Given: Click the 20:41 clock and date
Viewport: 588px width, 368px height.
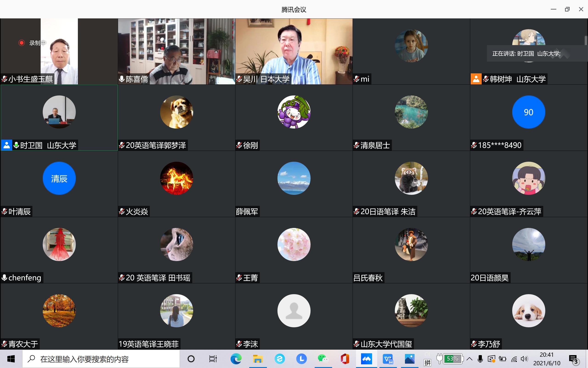Looking at the screenshot, I should (x=547, y=359).
